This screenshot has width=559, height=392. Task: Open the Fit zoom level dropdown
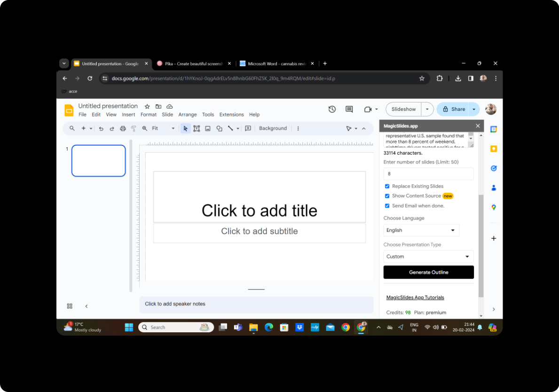tap(163, 128)
